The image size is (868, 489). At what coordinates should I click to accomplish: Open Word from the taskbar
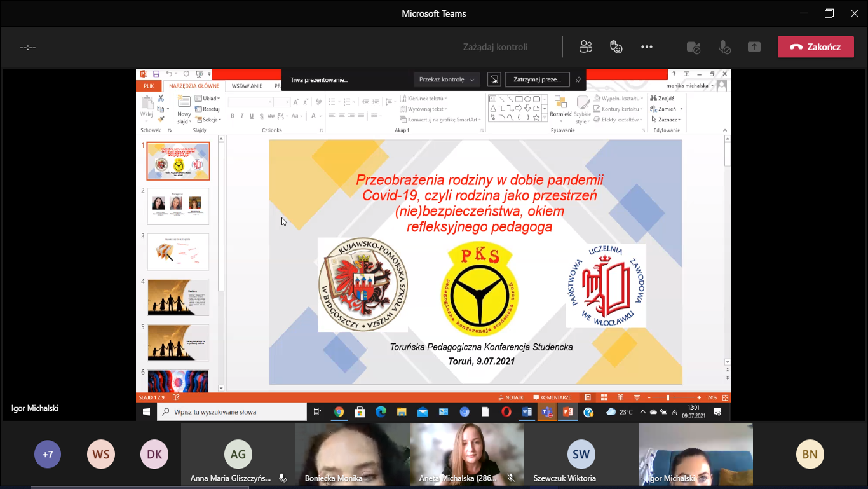coord(526,412)
